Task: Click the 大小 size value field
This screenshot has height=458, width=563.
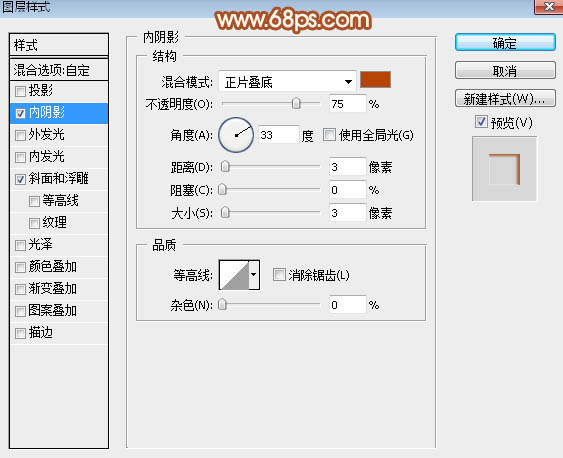Action: [348, 212]
